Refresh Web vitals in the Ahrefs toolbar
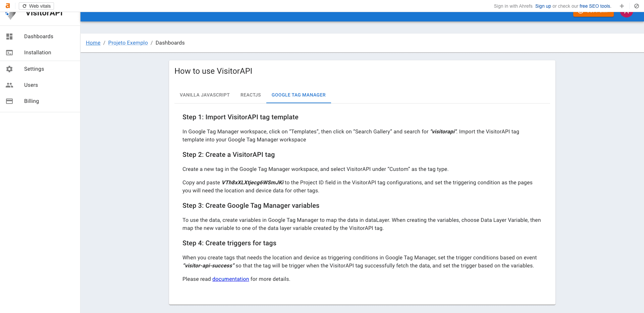 (x=37, y=6)
